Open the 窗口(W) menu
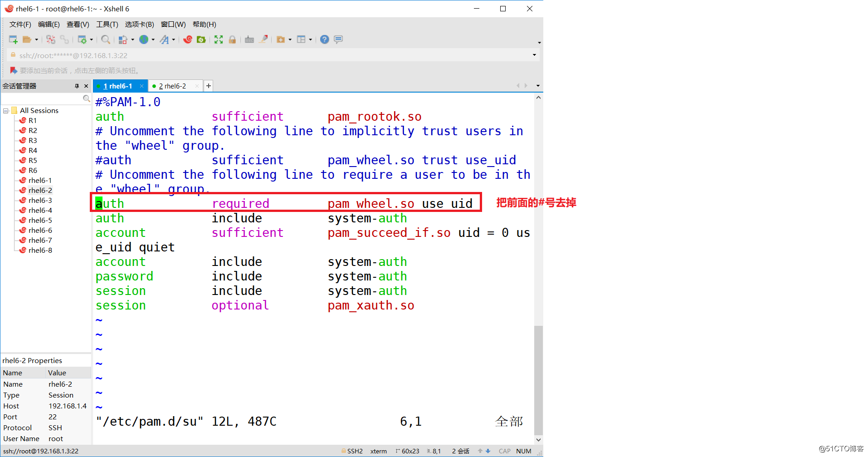This screenshot has height=457, width=868. coord(173,25)
